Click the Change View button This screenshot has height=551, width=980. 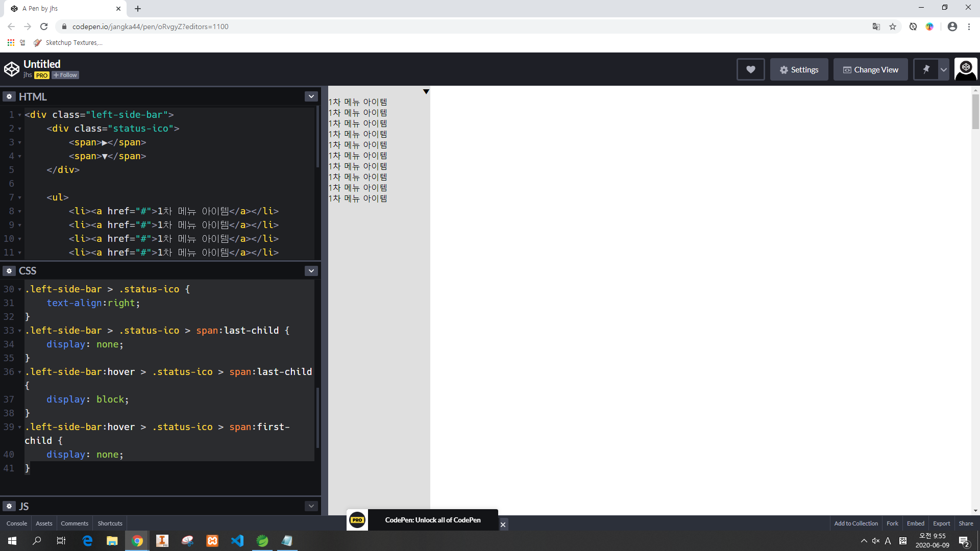870,69
